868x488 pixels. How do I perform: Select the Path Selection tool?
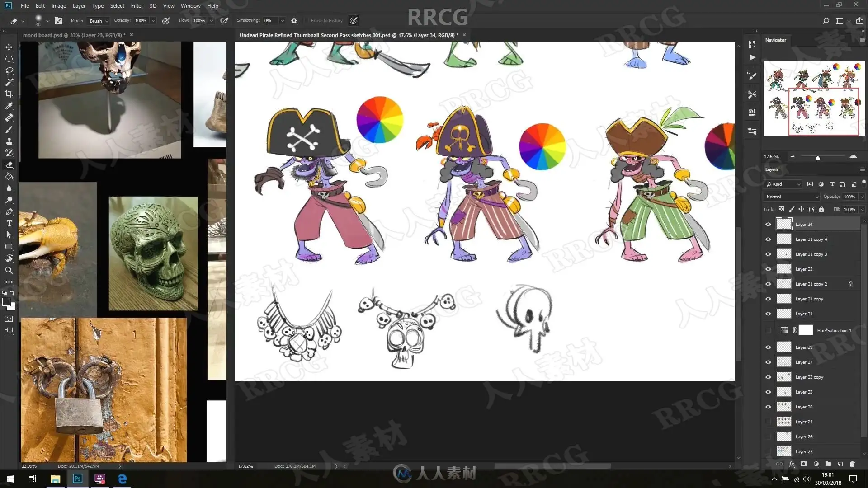pos(9,235)
